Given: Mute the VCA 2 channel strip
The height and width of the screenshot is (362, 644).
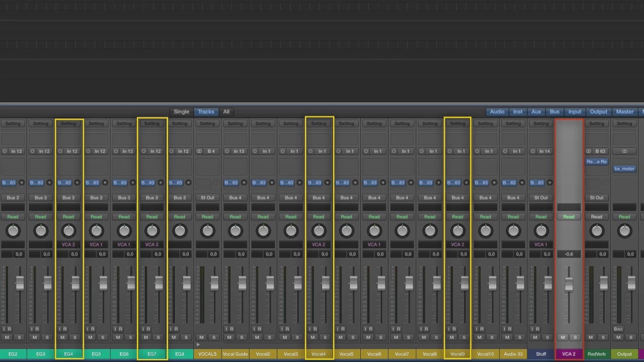Looking at the screenshot, I should [563, 337].
